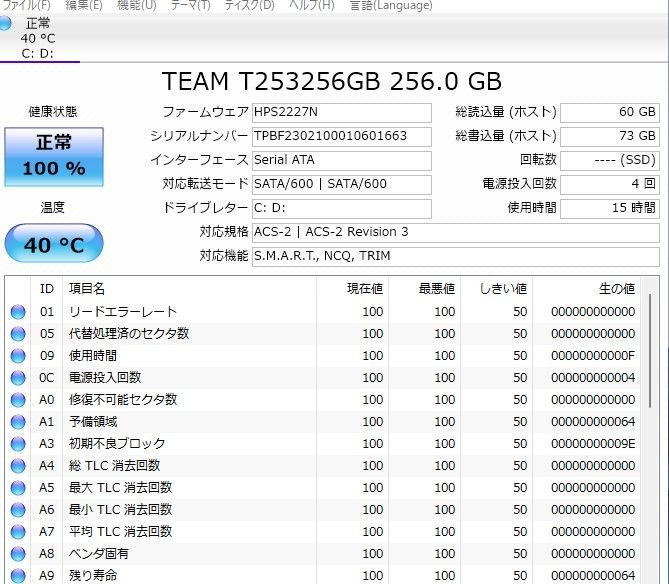Click the interface field Serial ATA

pos(341,160)
